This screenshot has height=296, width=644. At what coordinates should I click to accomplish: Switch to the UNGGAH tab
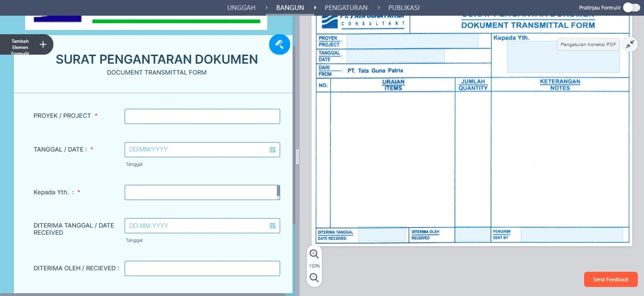tap(241, 8)
